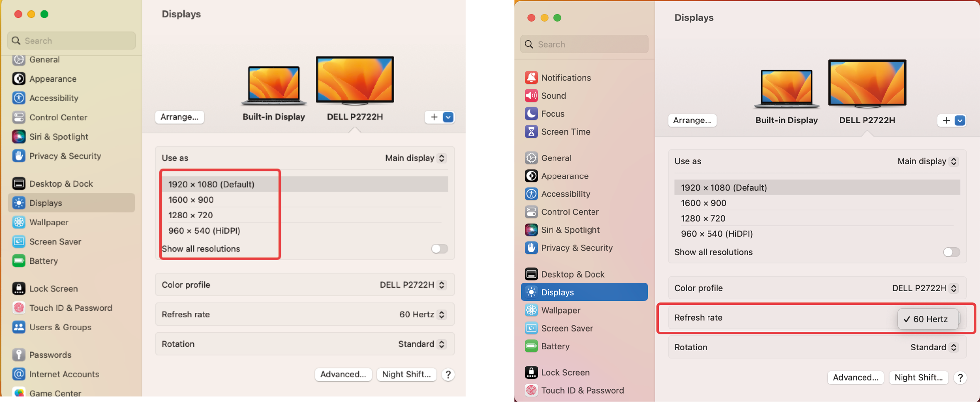Expand Color profile dropdown in right window

click(x=924, y=288)
